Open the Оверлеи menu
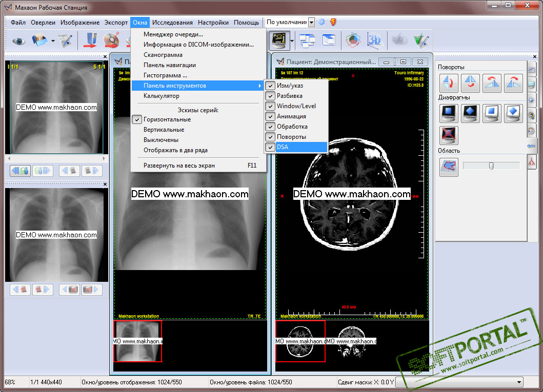This screenshot has height=392, width=543. pos(43,23)
